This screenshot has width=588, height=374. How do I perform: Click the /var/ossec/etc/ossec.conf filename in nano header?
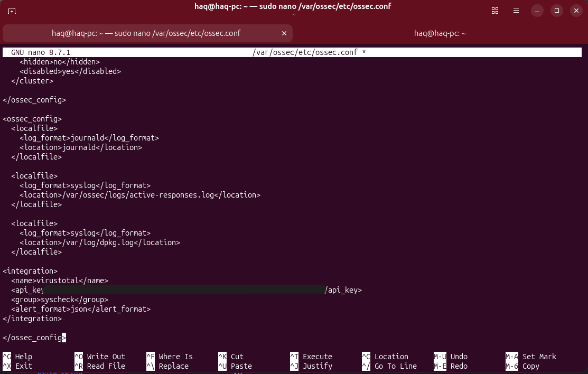pyautogui.click(x=305, y=52)
